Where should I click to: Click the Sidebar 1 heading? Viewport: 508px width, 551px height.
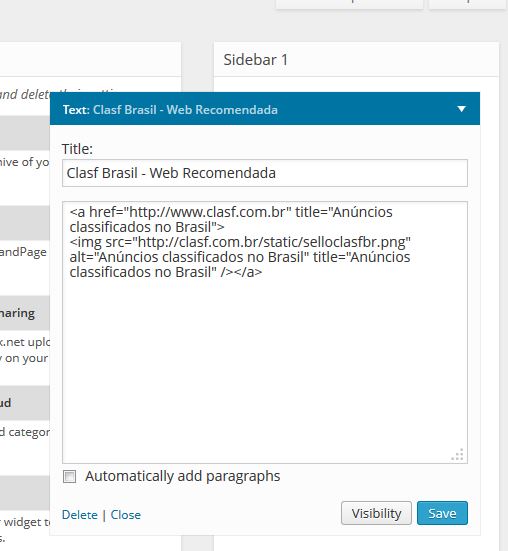pos(255,60)
